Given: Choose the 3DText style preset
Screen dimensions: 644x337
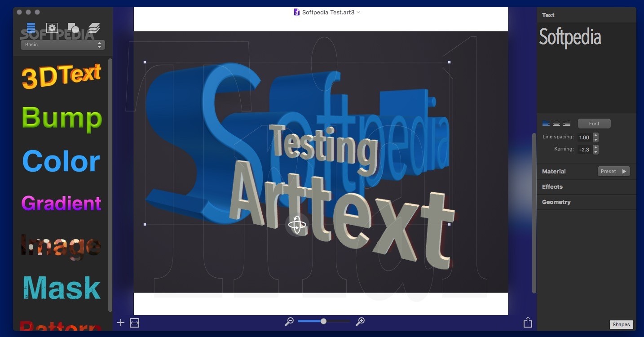Looking at the screenshot, I should 62,76.
